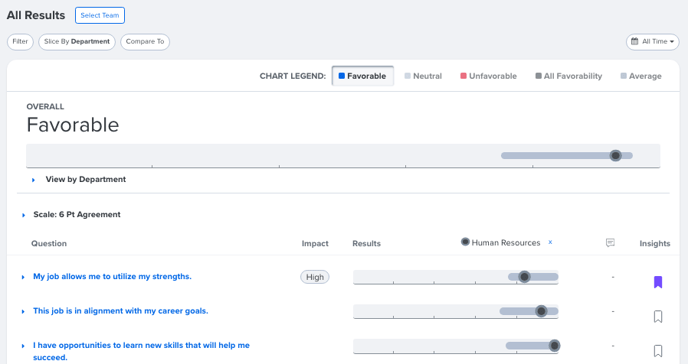Click the purple bookmark insight icon
This screenshot has height=364, width=688.
tap(658, 282)
